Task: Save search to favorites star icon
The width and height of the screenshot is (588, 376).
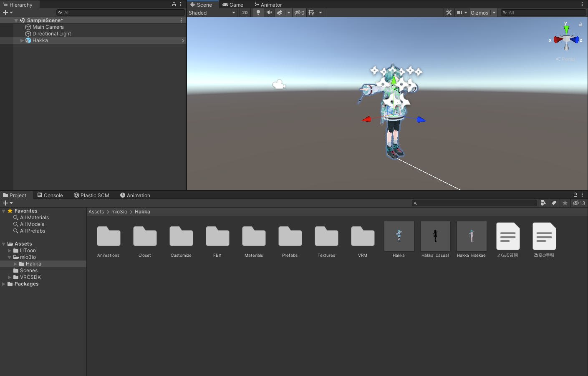Action: click(x=565, y=203)
